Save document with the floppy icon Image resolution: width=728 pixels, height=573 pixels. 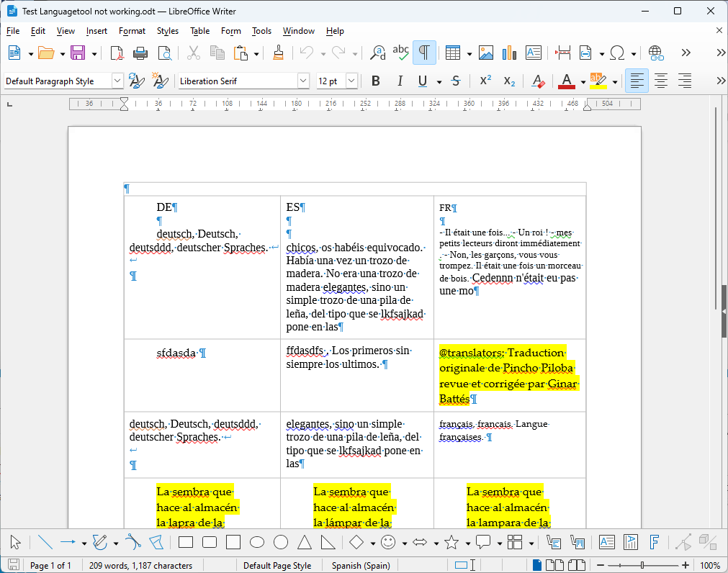(78, 53)
